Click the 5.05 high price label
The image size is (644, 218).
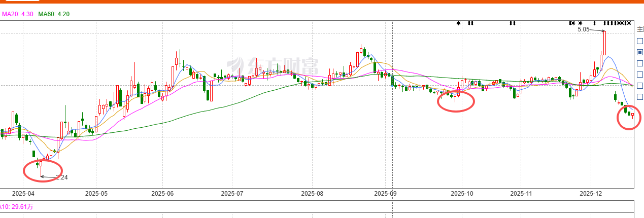pyautogui.click(x=584, y=29)
